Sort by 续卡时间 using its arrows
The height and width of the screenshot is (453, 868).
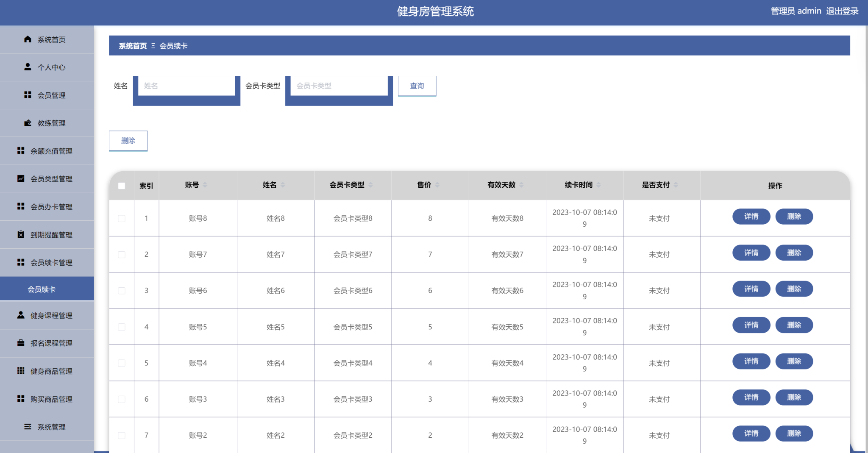tap(598, 184)
